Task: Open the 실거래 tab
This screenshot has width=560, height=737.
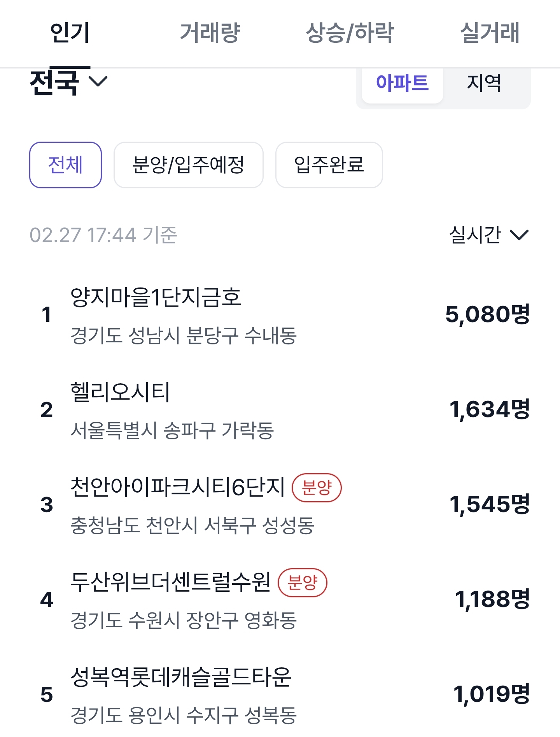Action: tap(490, 33)
